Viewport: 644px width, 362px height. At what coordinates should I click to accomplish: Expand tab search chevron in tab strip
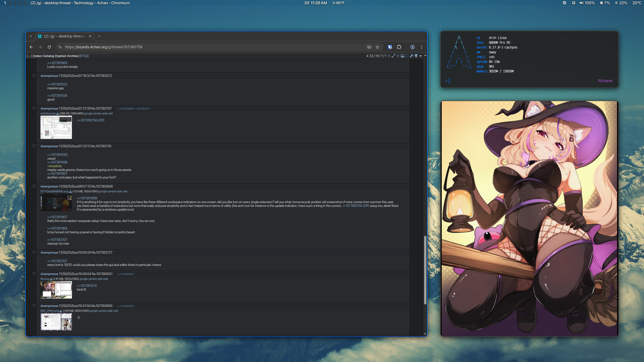pyautogui.click(x=31, y=36)
